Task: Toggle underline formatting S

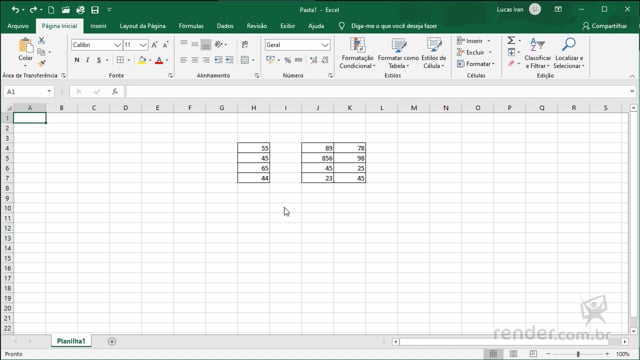Action: coord(98,60)
